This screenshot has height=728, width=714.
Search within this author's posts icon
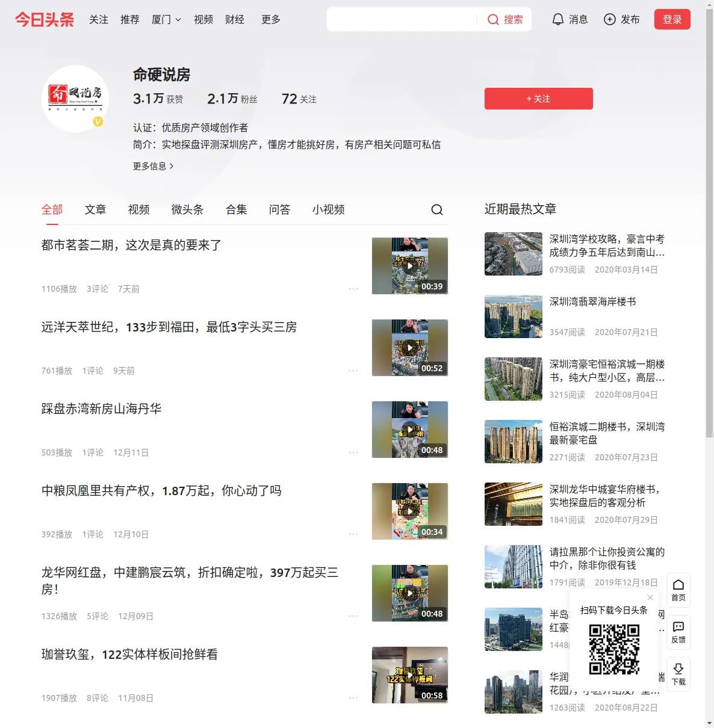click(437, 209)
